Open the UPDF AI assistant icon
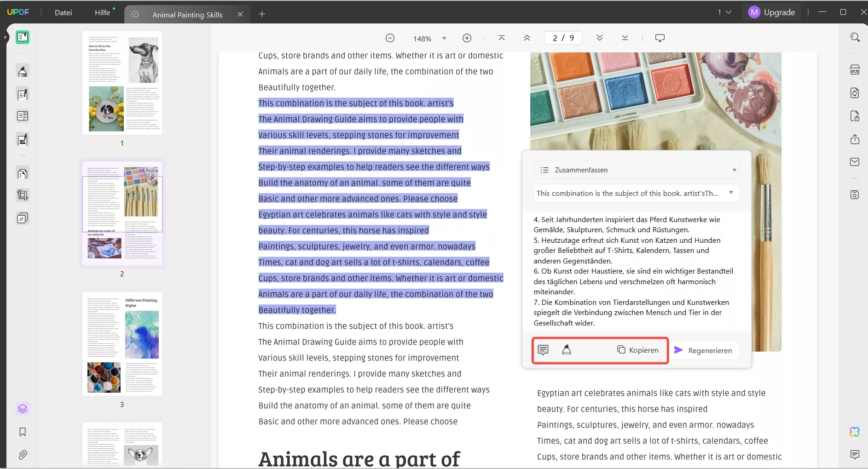Viewport: 868px width, 469px height. [x=855, y=432]
